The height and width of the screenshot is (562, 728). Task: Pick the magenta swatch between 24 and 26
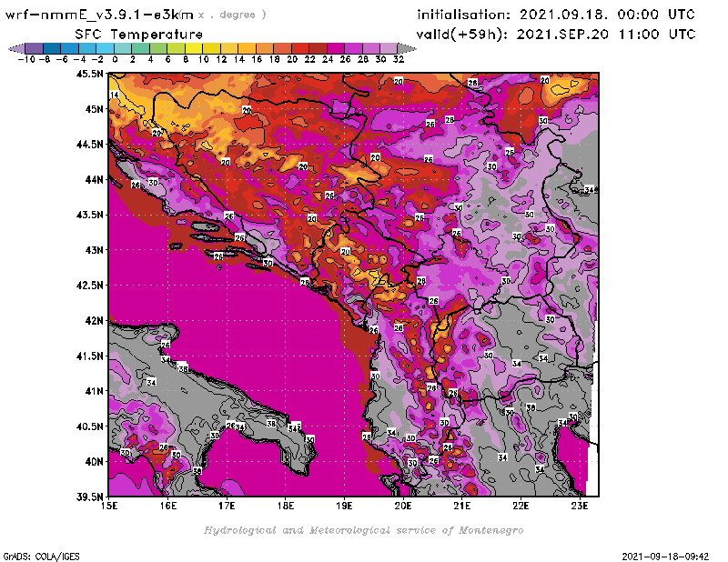click(336, 48)
